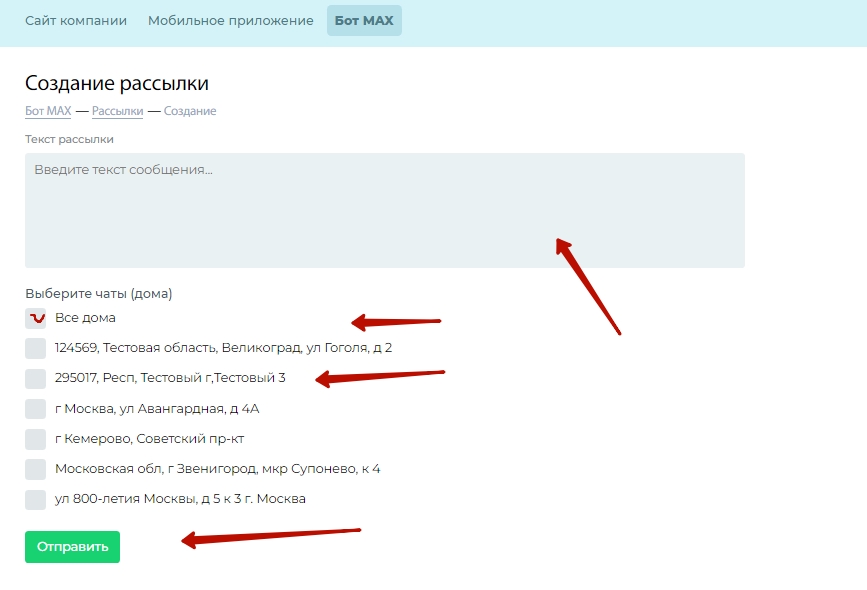Click the Все дома label text
This screenshot has height=590, width=867.
click(85, 318)
